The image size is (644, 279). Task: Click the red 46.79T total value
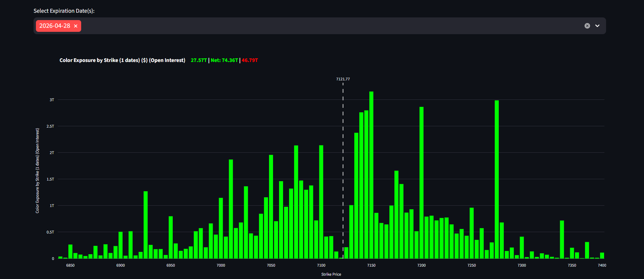point(250,60)
